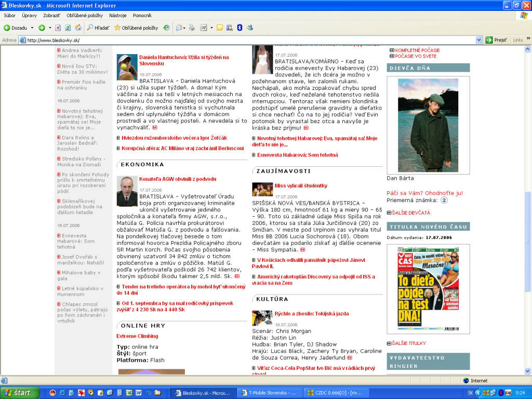Open the Back history dropdown arrow
The height and width of the screenshot is (399, 532).
point(32,28)
